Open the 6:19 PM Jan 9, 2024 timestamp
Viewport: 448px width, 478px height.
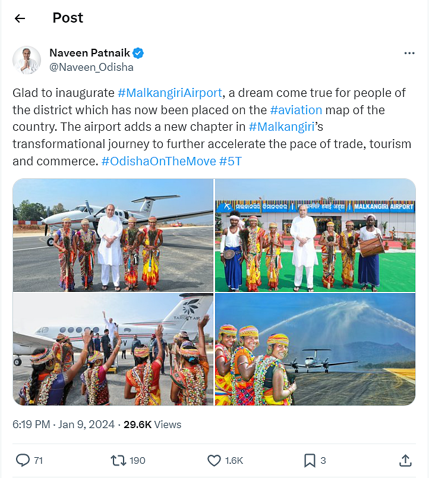point(64,424)
